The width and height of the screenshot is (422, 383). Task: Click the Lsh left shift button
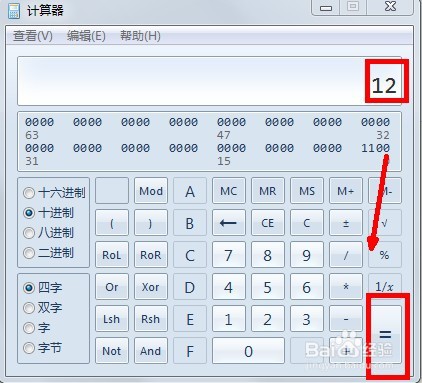point(112,319)
